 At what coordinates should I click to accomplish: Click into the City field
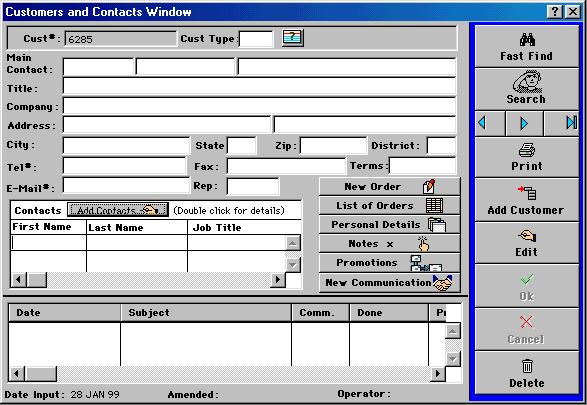pyautogui.click(x=127, y=145)
